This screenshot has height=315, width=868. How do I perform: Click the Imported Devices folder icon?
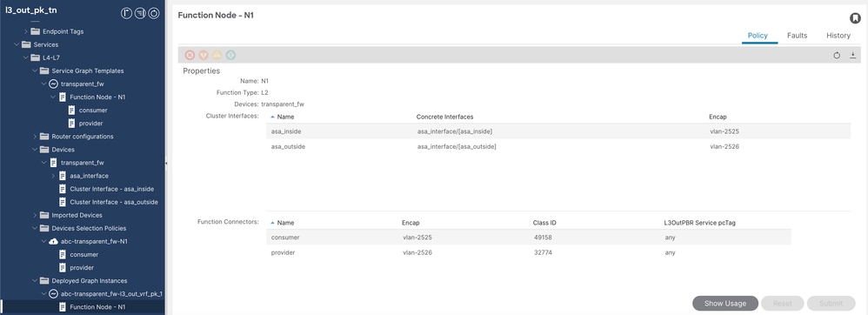click(44, 215)
